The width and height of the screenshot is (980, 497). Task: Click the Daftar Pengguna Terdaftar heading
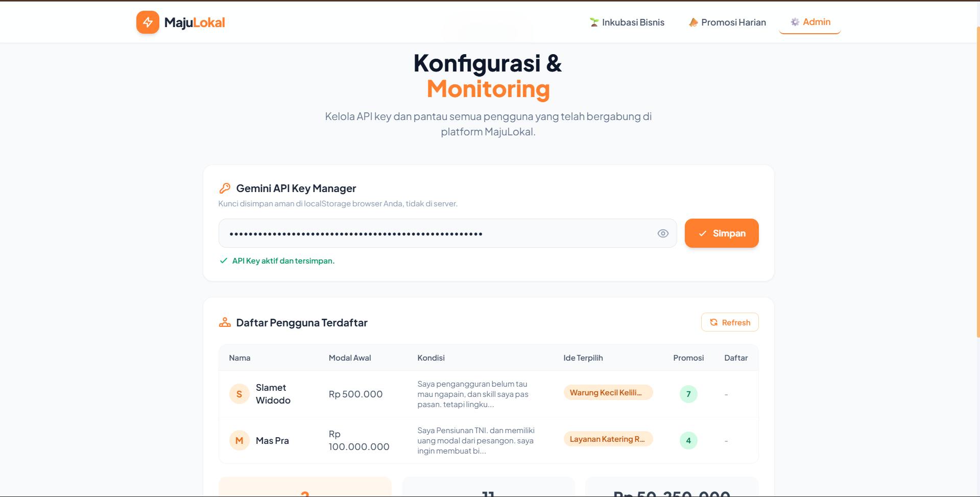point(302,323)
